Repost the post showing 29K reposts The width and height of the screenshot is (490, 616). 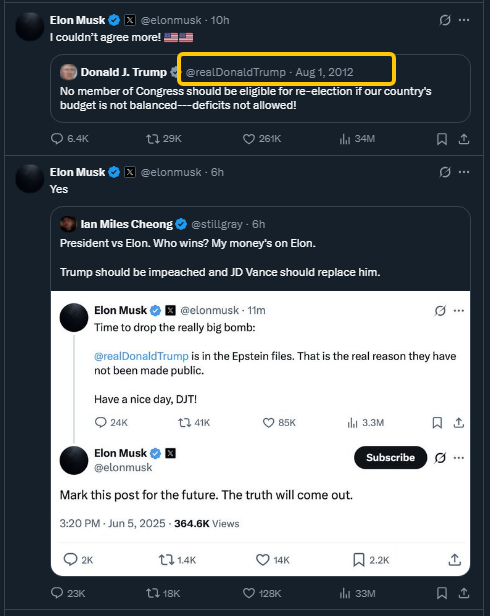pos(163,139)
